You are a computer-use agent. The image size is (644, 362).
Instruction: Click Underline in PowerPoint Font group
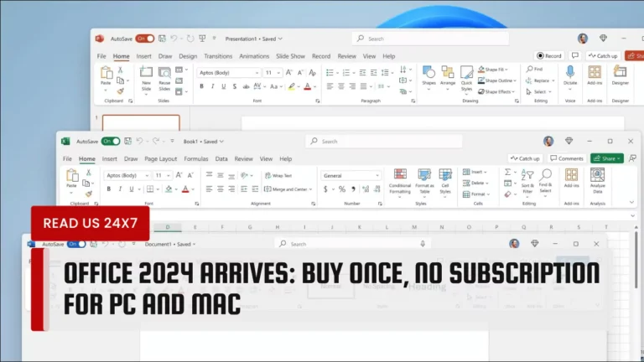click(223, 86)
